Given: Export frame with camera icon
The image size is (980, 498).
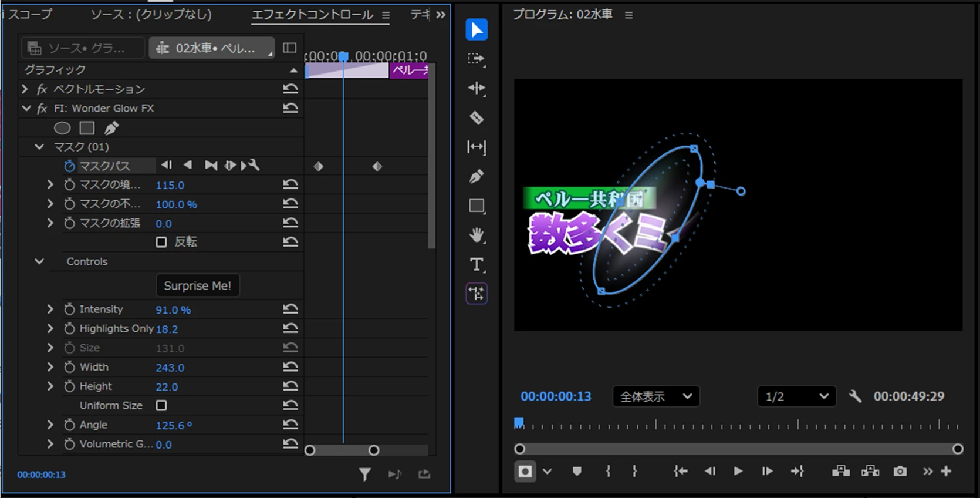Looking at the screenshot, I should 900,471.
